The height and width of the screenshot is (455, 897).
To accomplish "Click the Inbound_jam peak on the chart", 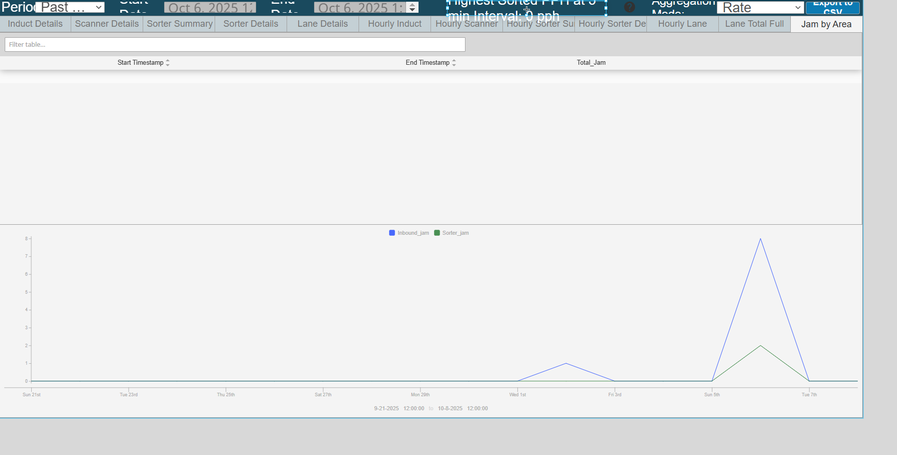I will (x=760, y=239).
